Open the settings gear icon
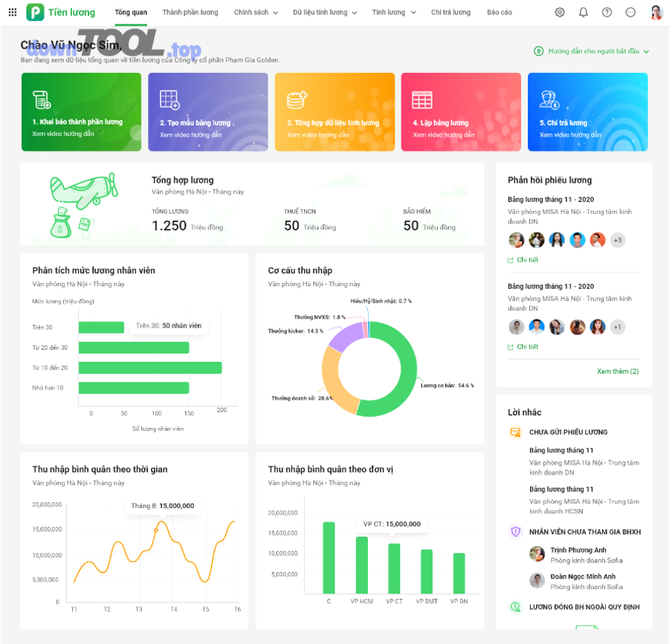The height and width of the screenshot is (644, 669). [x=560, y=13]
